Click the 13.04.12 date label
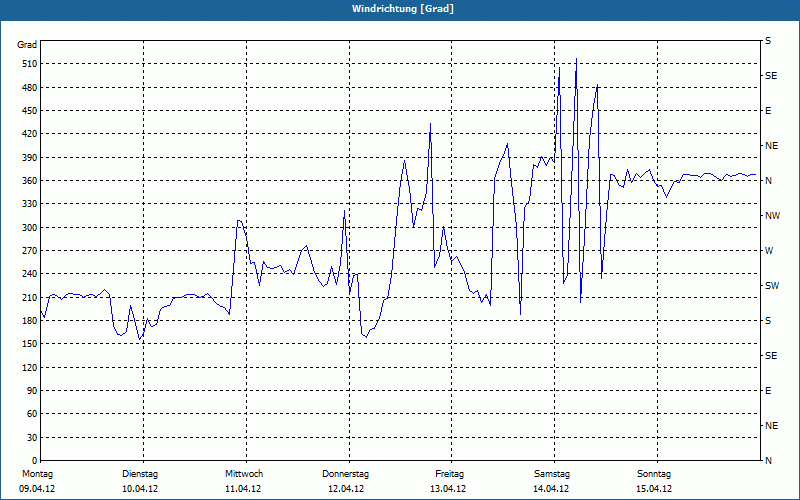800x500 pixels. 448,489
